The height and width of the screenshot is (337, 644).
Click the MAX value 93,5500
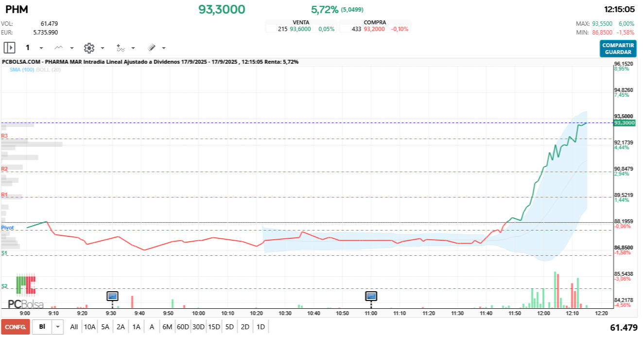pyautogui.click(x=603, y=23)
